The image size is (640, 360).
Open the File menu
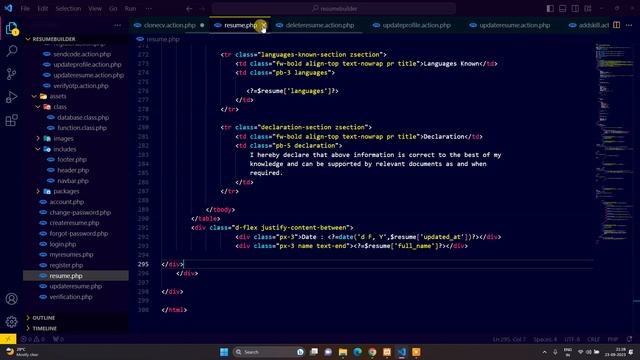point(25,9)
